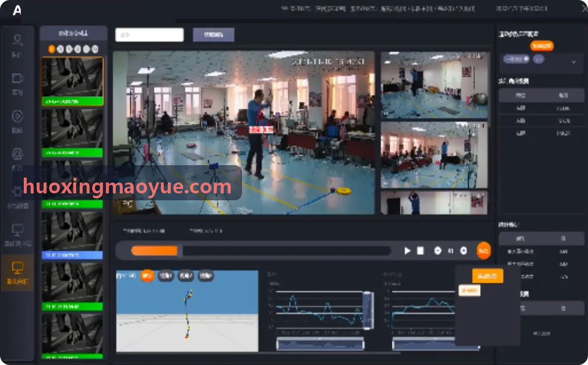Select the orange first pagination dot above thumbnails

coord(52,49)
